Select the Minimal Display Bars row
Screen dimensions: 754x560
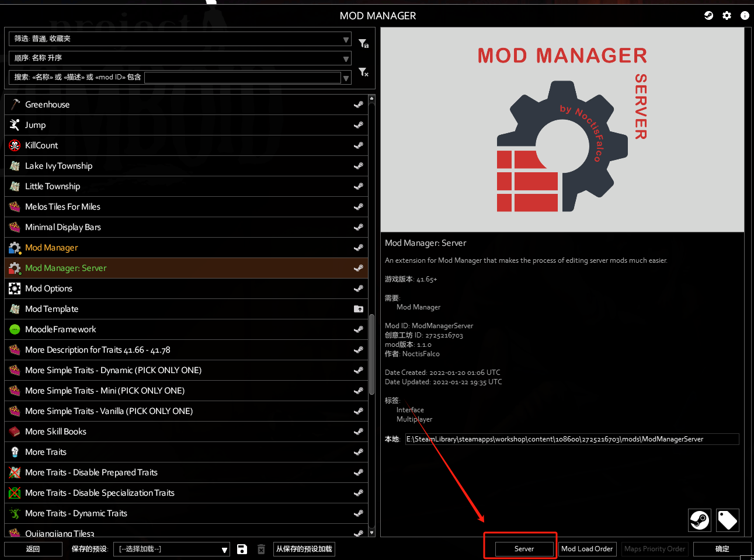pos(186,227)
